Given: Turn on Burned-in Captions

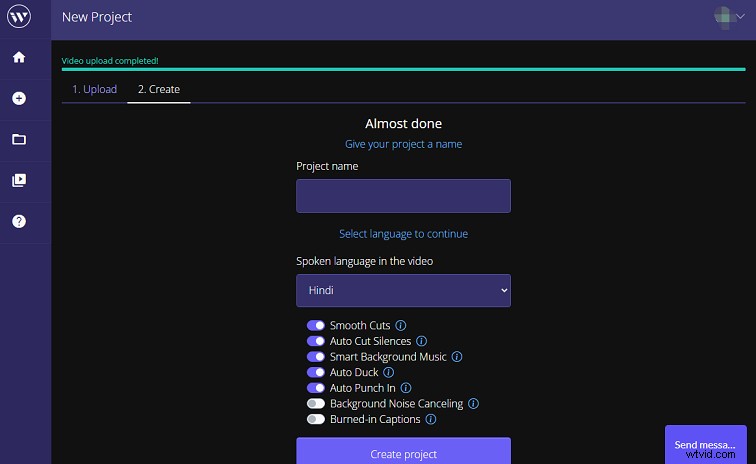Looking at the screenshot, I should 316,419.
